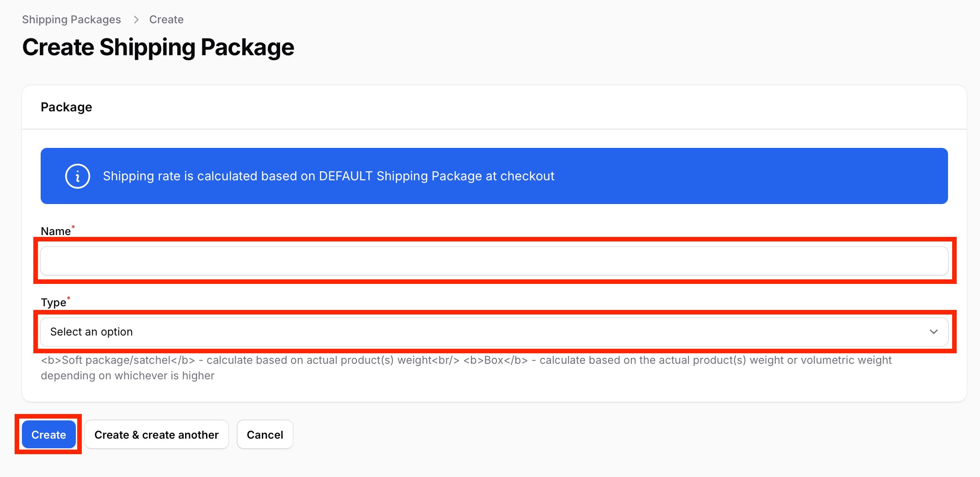This screenshot has height=477, width=980.
Task: Cancel creating the shipping package
Action: pos(265,435)
